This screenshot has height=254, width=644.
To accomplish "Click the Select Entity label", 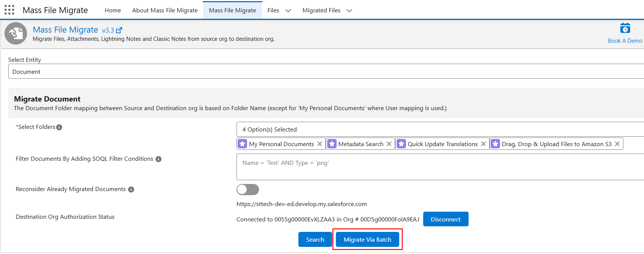I will coord(25,60).
